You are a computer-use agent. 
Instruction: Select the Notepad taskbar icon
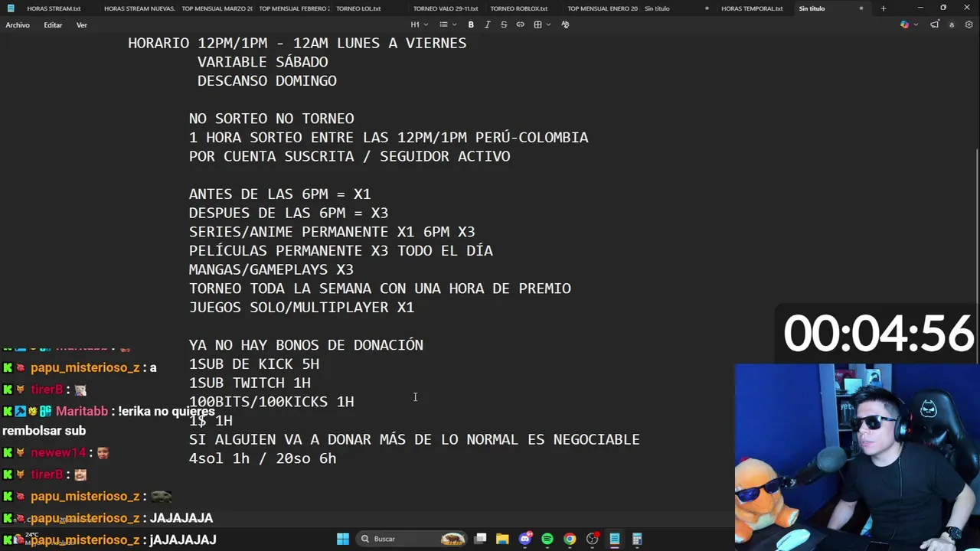614,539
